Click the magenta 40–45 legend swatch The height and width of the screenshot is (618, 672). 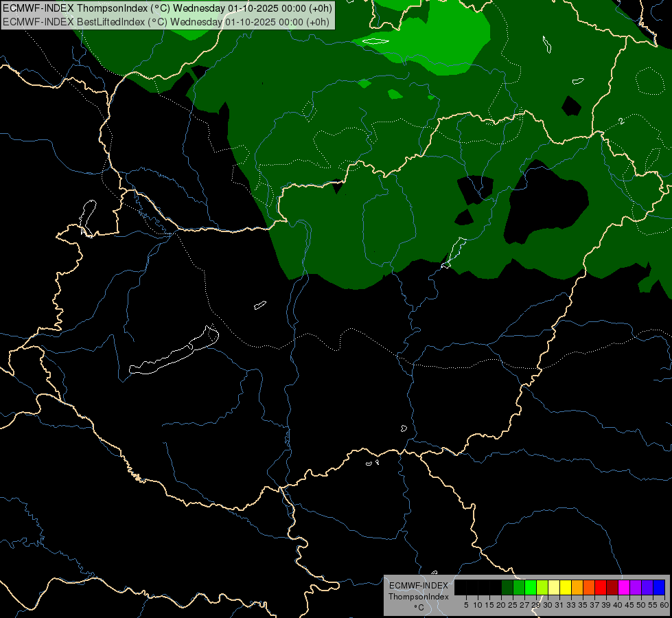624,587
